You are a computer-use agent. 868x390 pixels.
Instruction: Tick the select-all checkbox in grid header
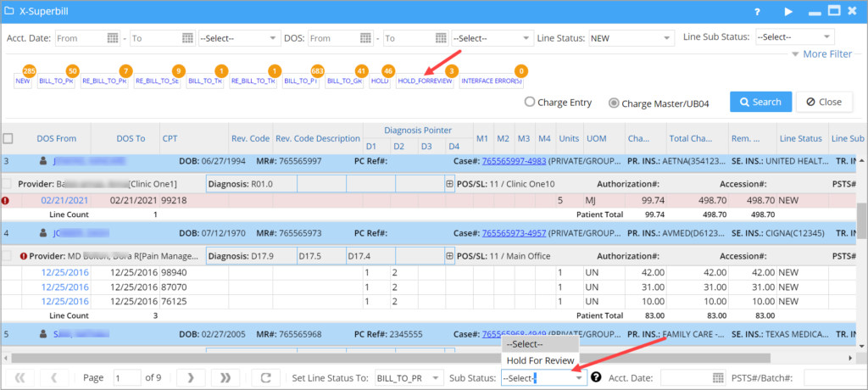8,138
